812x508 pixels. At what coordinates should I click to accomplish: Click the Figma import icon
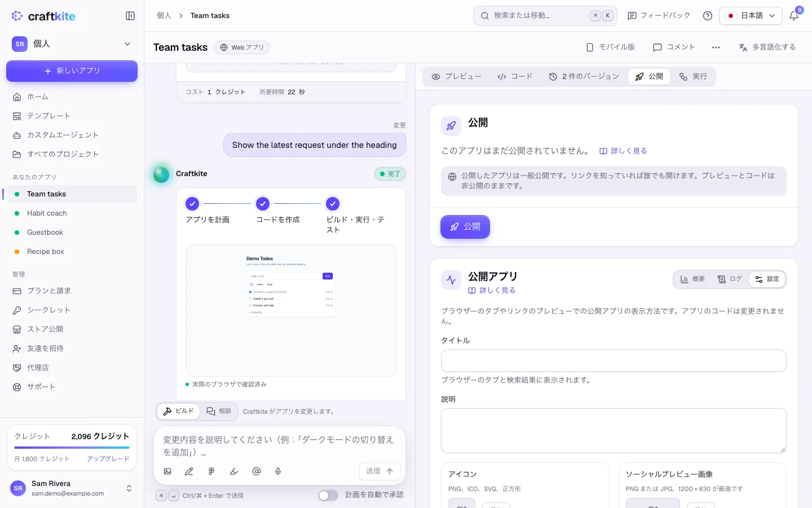[211, 471]
